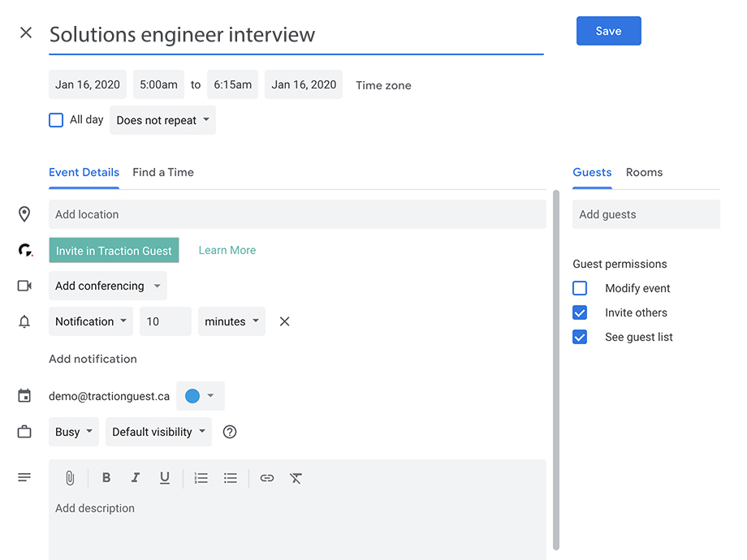Uncheck the Invite others permission
This screenshot has width=747, height=560.
coord(580,312)
